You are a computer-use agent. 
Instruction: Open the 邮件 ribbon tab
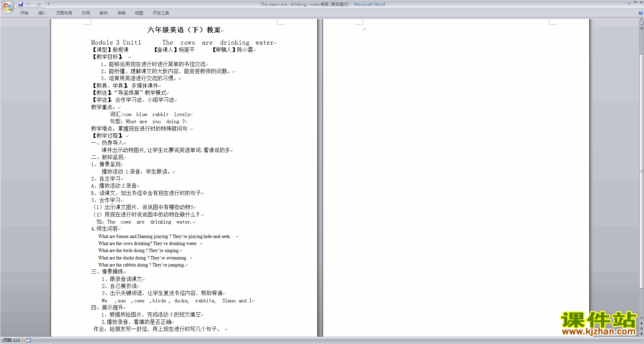point(104,13)
